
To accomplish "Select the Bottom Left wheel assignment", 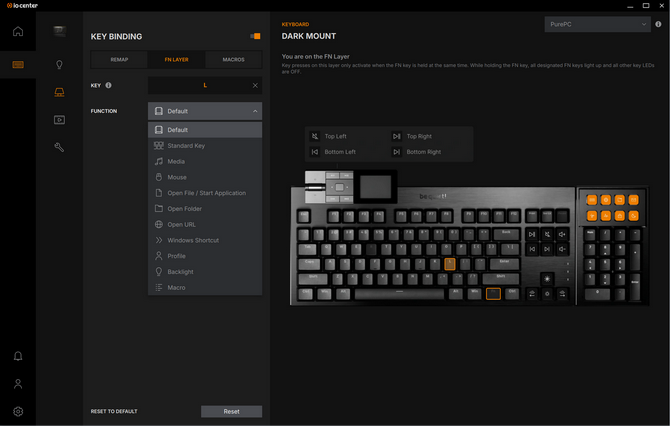I will coord(332,152).
